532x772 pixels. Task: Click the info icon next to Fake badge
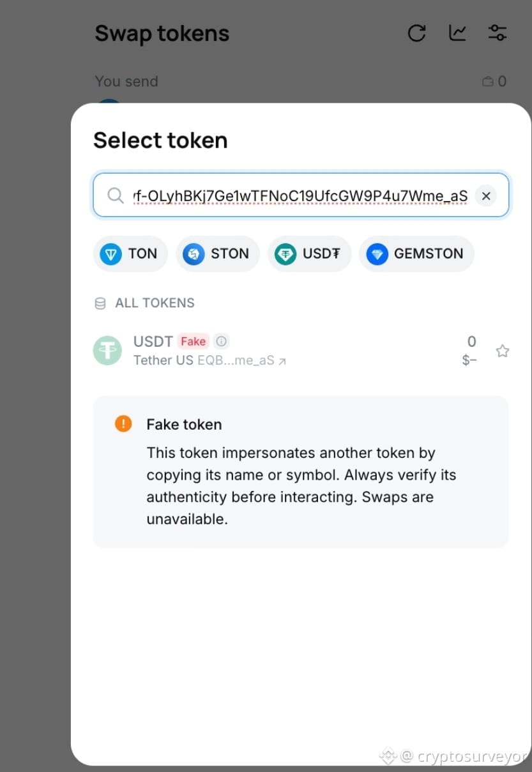pyautogui.click(x=221, y=341)
